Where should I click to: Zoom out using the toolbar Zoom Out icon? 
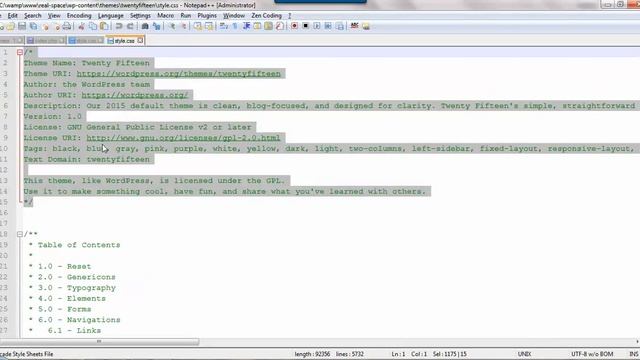(x=184, y=26)
